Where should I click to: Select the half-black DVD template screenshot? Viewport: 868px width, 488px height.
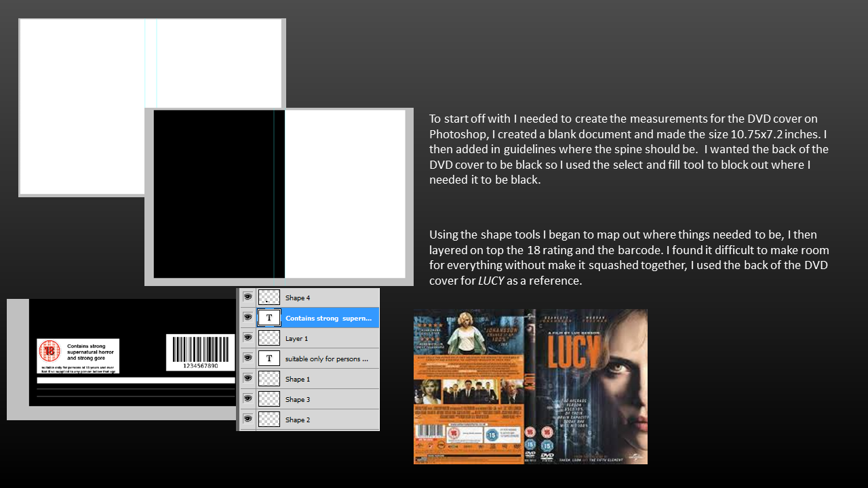tap(279, 196)
